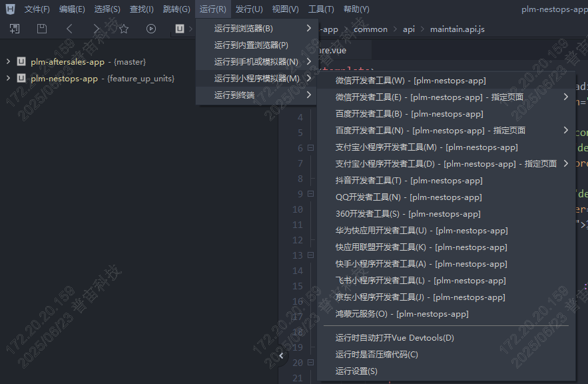Image resolution: width=588 pixels, height=384 pixels.
Task: Choose 运行到内置浏览器(P)
Action: pyautogui.click(x=257, y=45)
